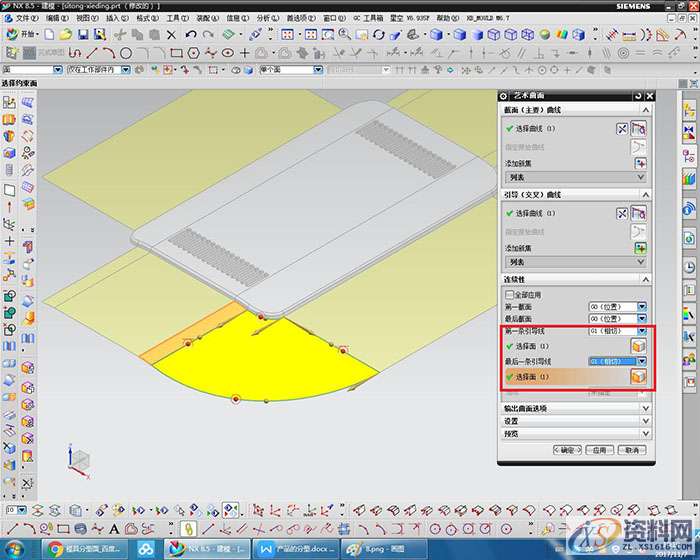Viewport: 700px width, 560px height.
Task: Click the Undo arrow in the top toolbar
Action: coord(191,35)
